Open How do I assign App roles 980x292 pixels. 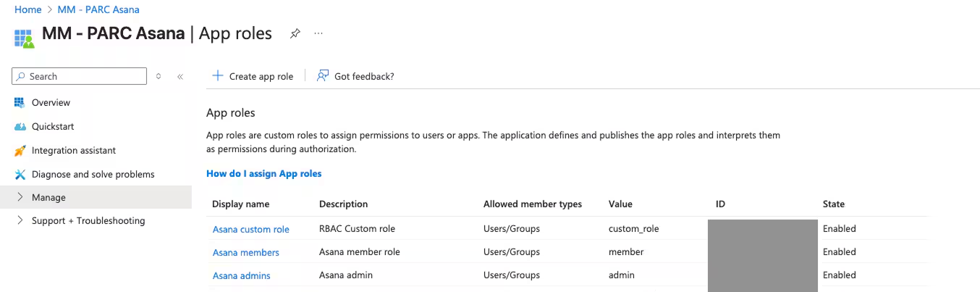click(x=263, y=174)
